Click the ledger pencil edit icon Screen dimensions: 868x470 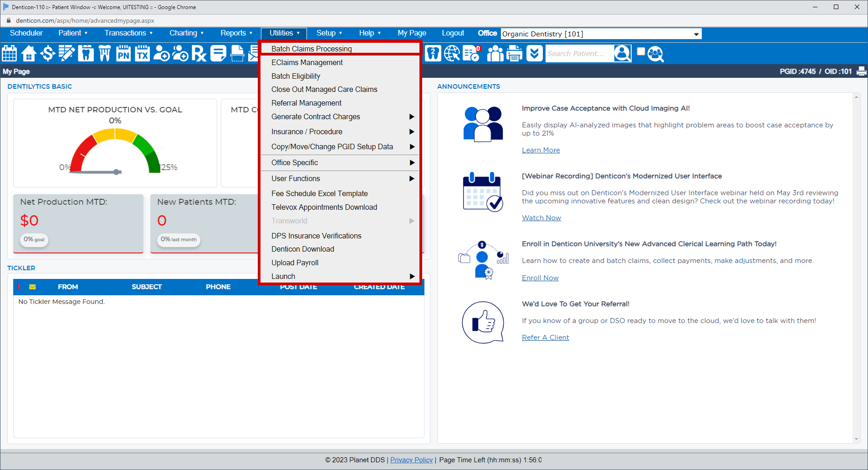(66, 54)
